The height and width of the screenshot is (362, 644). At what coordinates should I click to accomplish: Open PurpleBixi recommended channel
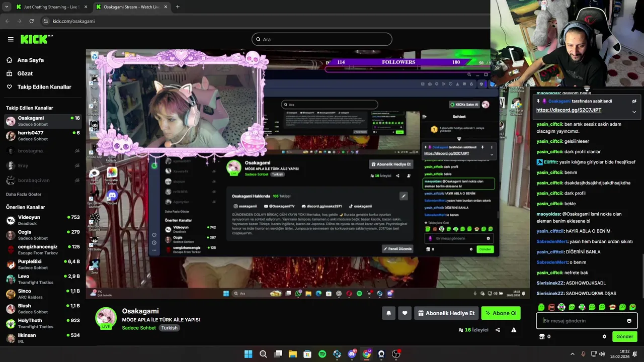click(x=43, y=264)
